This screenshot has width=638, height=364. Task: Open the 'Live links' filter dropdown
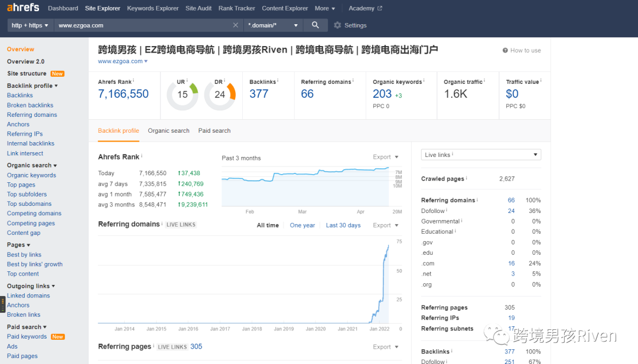coord(480,153)
